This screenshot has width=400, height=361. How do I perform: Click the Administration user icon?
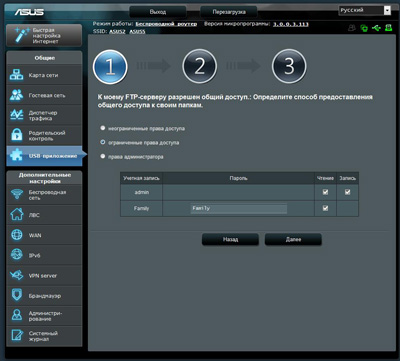17,316
